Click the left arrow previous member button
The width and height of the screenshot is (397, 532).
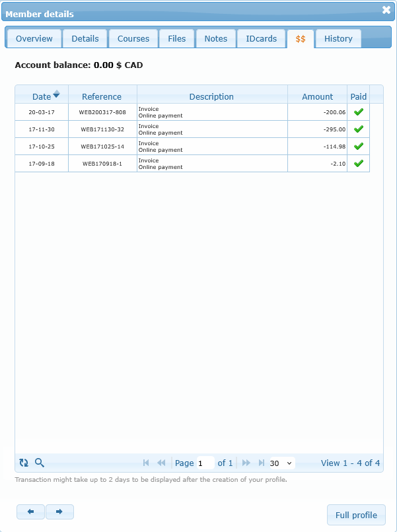(x=30, y=512)
